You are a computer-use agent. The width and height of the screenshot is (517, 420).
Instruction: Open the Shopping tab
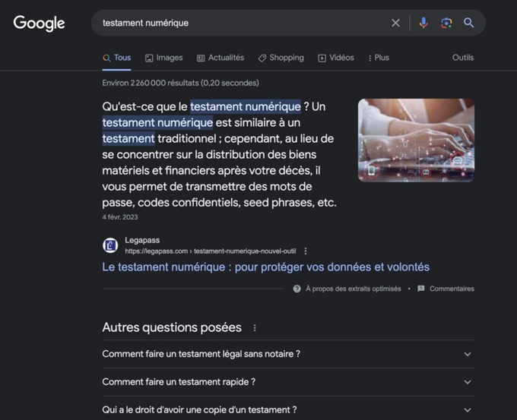(281, 58)
